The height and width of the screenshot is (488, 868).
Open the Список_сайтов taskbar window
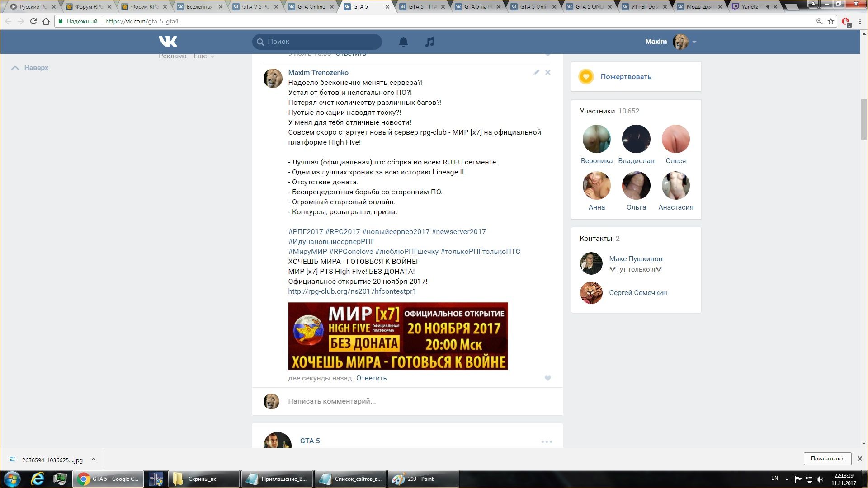[350, 479]
